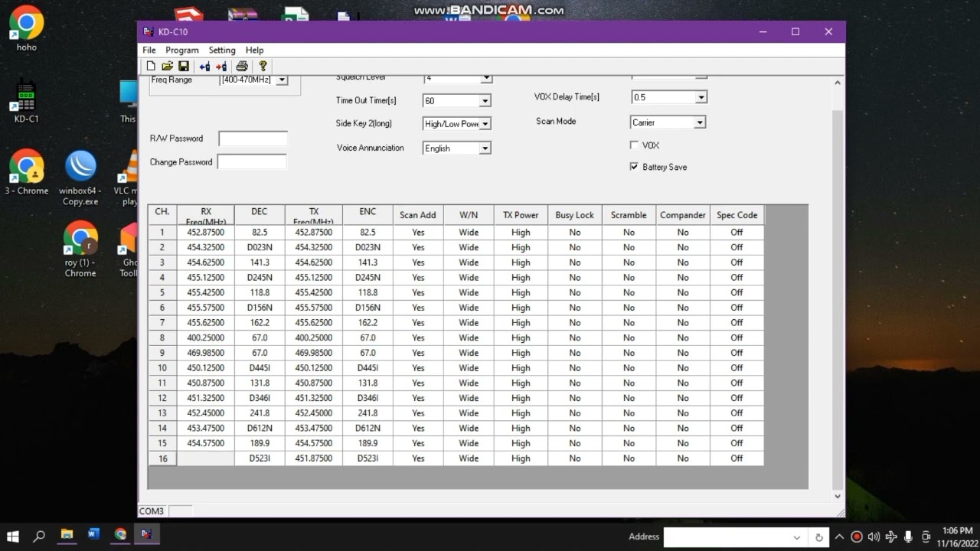Viewport: 980px width, 551px height.
Task: Click Busy Lock cell for channel 3
Action: 575,262
